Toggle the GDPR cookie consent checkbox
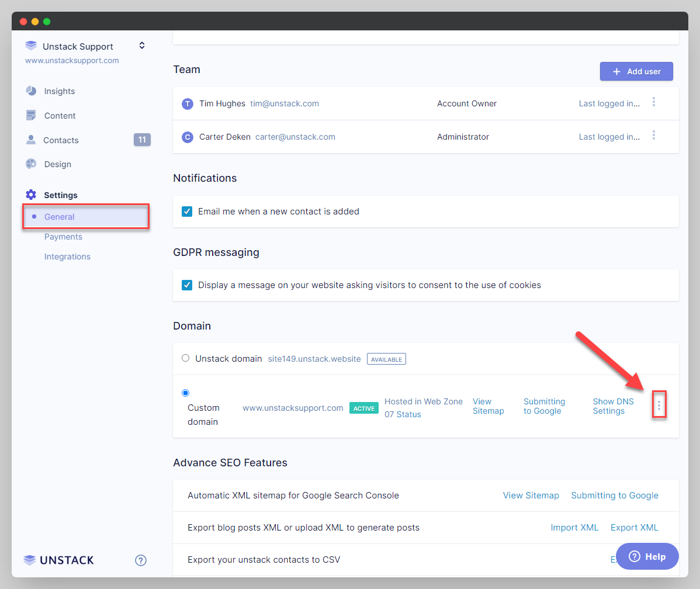The image size is (700, 589). pyautogui.click(x=187, y=285)
